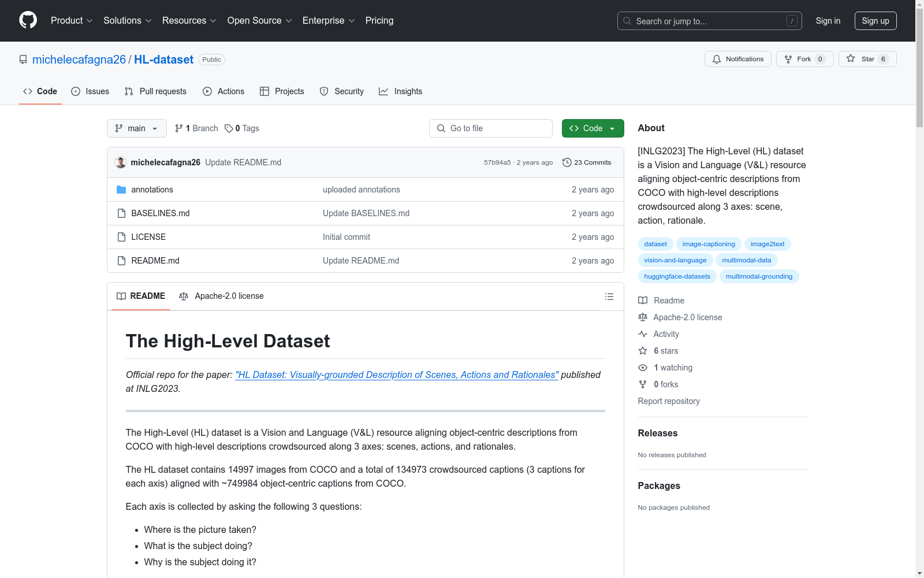Viewport: 924px width, 578px height.
Task: Open the Releases section heading link
Action: point(658,433)
